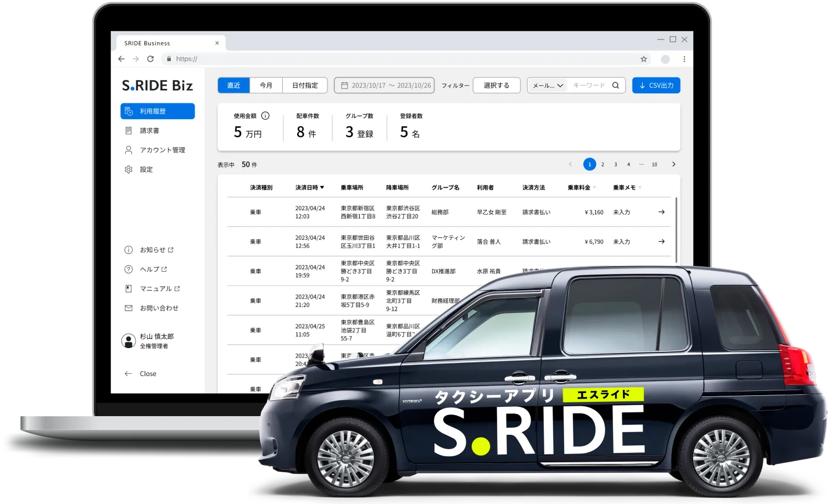The width and height of the screenshot is (836, 504).
Task: Select pagination page 3
Action: coord(616,164)
